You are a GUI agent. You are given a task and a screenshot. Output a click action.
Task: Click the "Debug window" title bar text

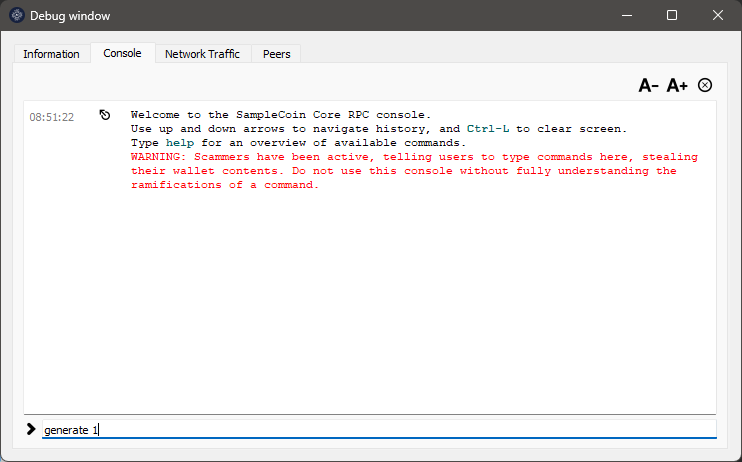[70, 16]
